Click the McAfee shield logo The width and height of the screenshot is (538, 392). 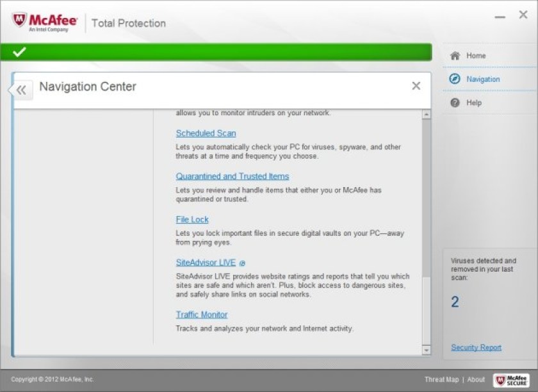[x=19, y=20]
